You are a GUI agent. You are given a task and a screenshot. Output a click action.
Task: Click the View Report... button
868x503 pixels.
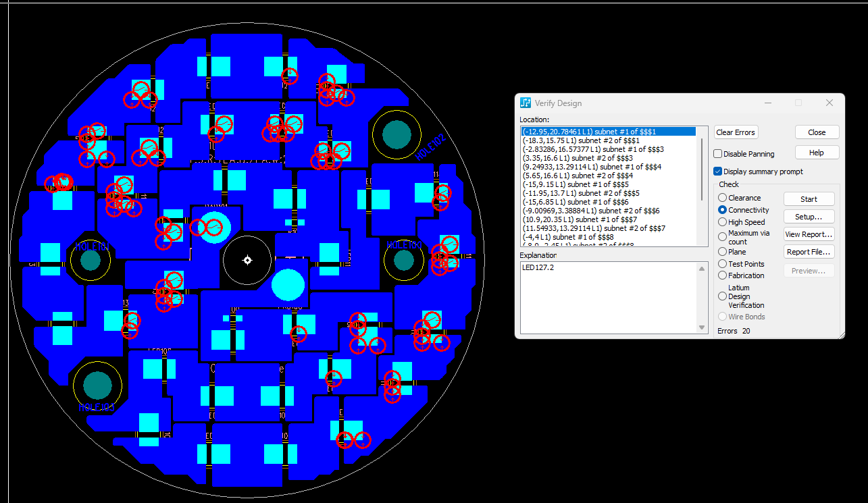click(x=809, y=234)
